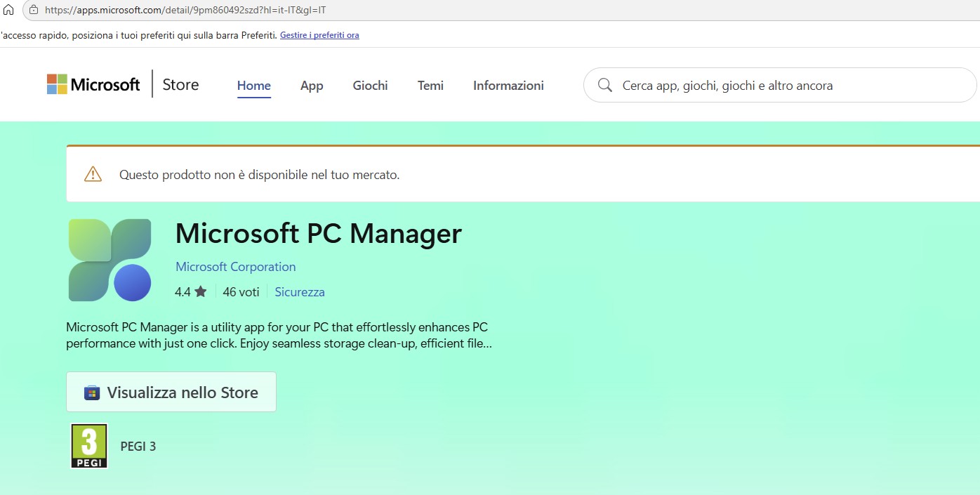Click the search magnifier icon

pos(604,85)
